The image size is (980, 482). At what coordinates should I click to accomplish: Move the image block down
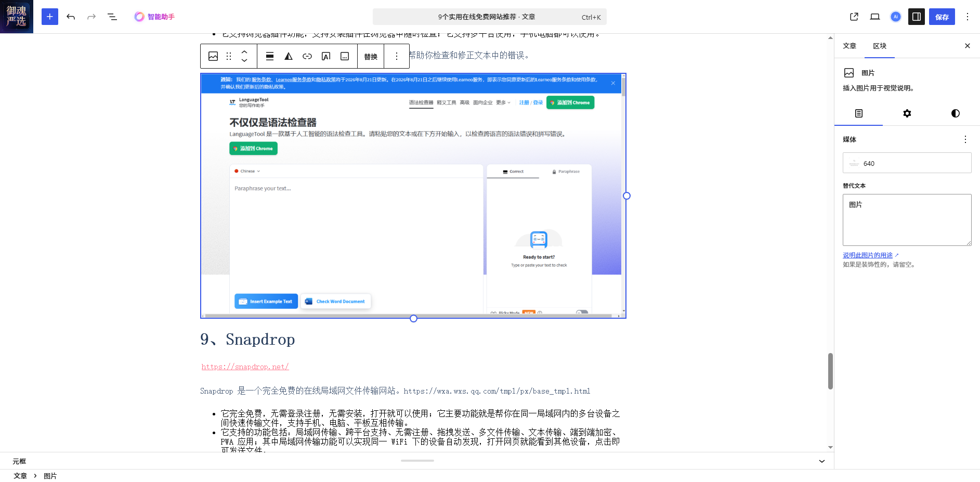(244, 60)
